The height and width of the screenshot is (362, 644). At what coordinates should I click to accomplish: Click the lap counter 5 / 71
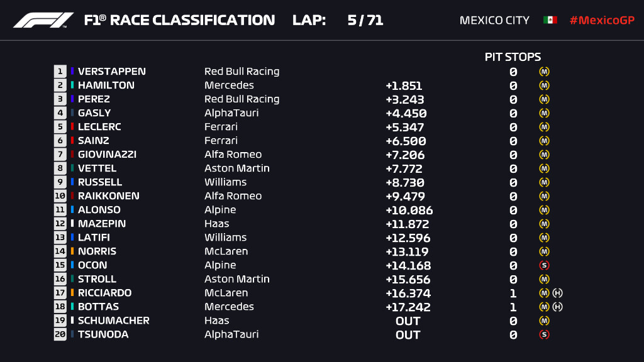(x=365, y=20)
